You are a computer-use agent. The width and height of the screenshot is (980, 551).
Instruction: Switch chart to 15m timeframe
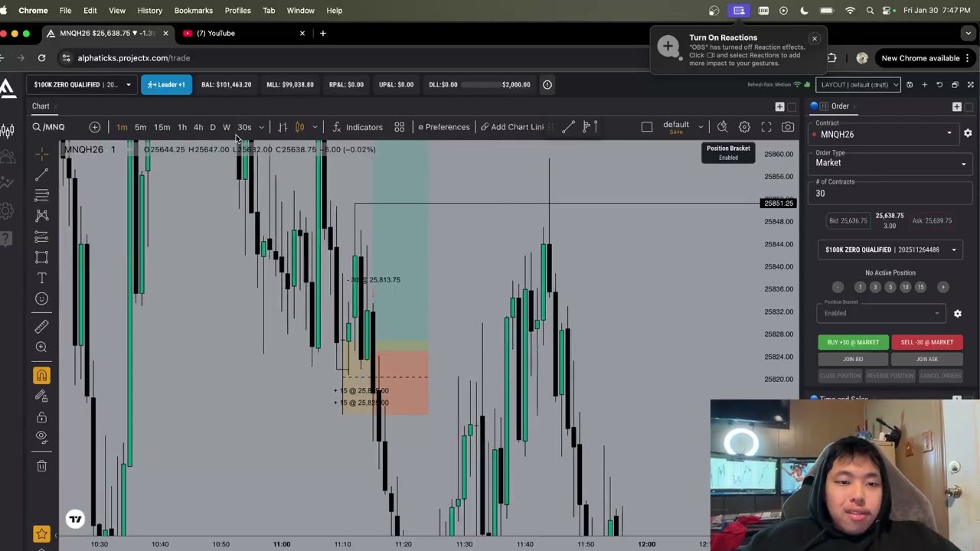coord(162,127)
